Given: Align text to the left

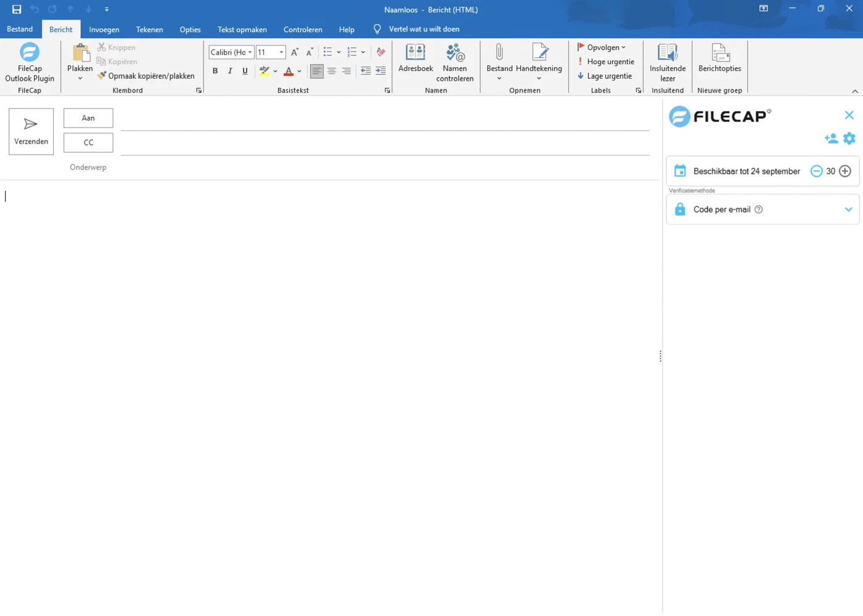Looking at the screenshot, I should pyautogui.click(x=316, y=71).
